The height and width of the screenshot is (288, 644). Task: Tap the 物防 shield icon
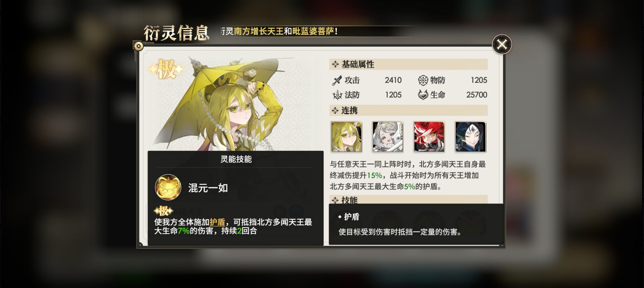423,80
